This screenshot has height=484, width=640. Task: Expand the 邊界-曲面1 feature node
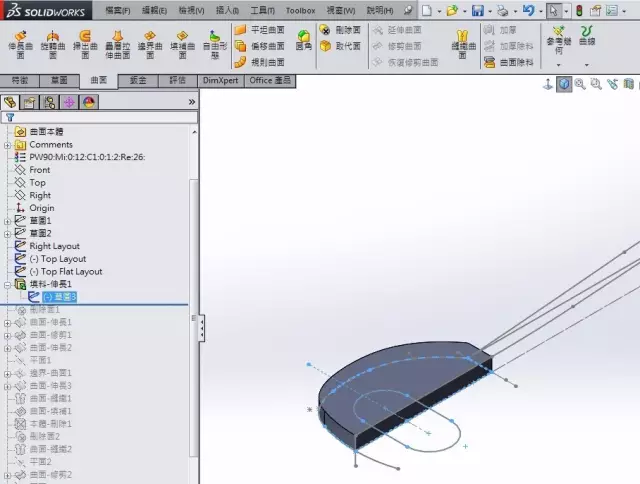pyautogui.click(x=7, y=374)
